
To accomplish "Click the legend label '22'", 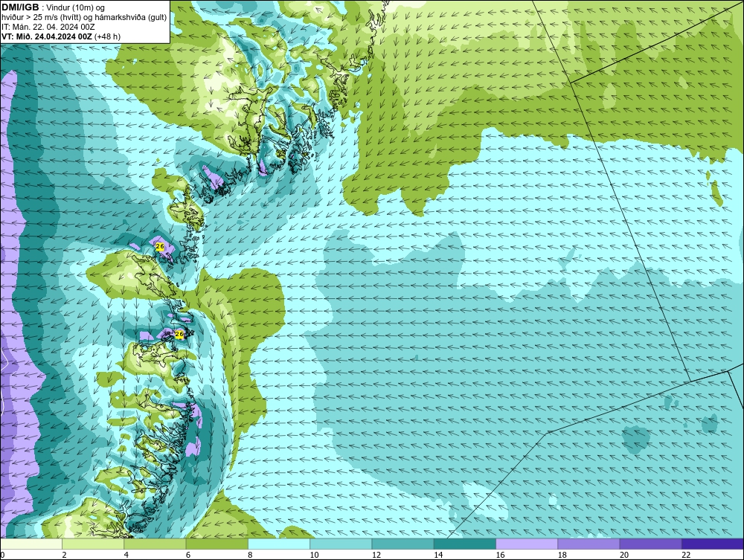I will tap(686, 555).
